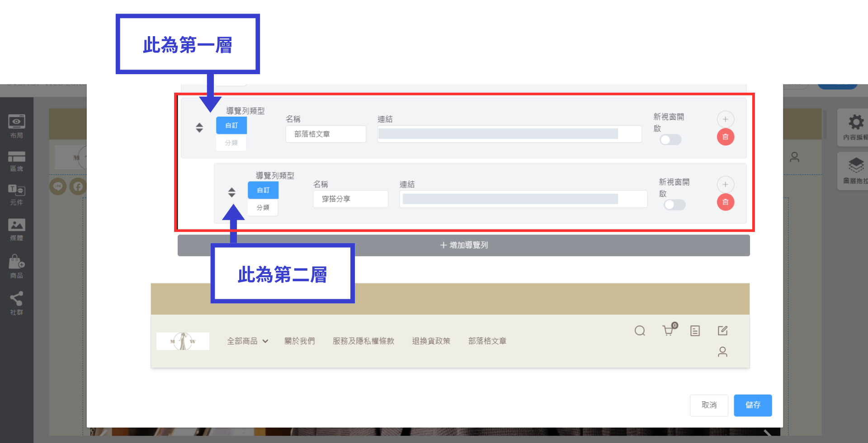Click the search icon in preview header
868x443 pixels.
(x=640, y=331)
